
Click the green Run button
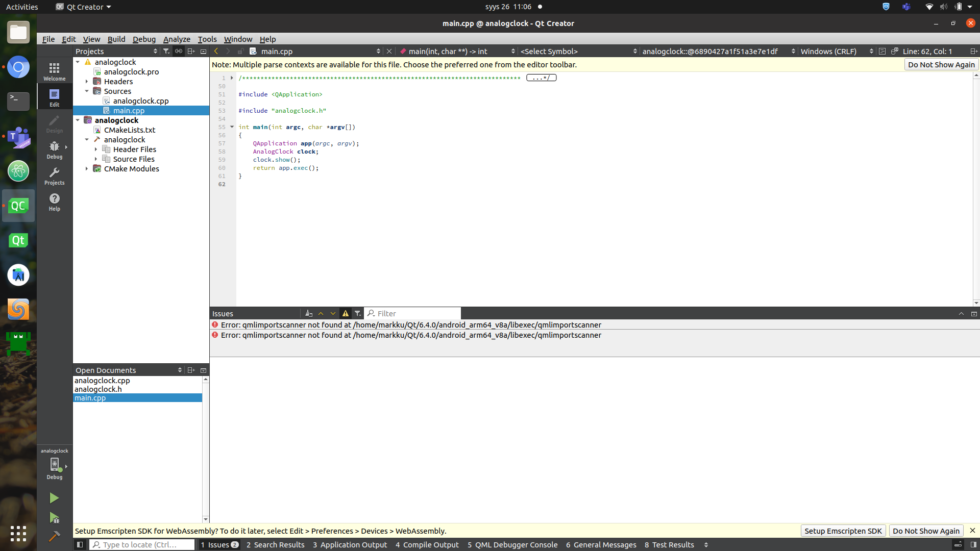pos(54,498)
